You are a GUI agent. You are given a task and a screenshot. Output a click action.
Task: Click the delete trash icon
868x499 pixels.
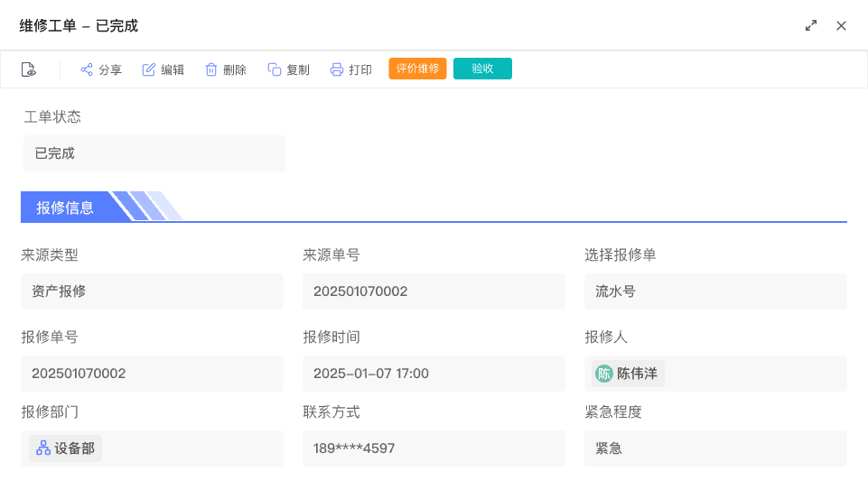point(211,69)
